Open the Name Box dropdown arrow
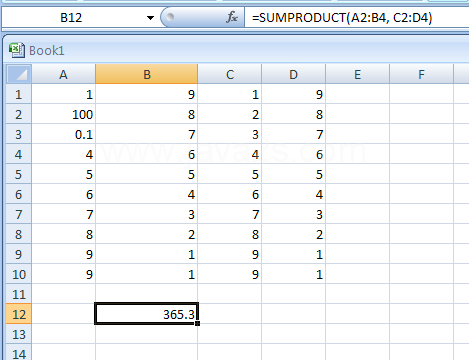 pos(150,18)
